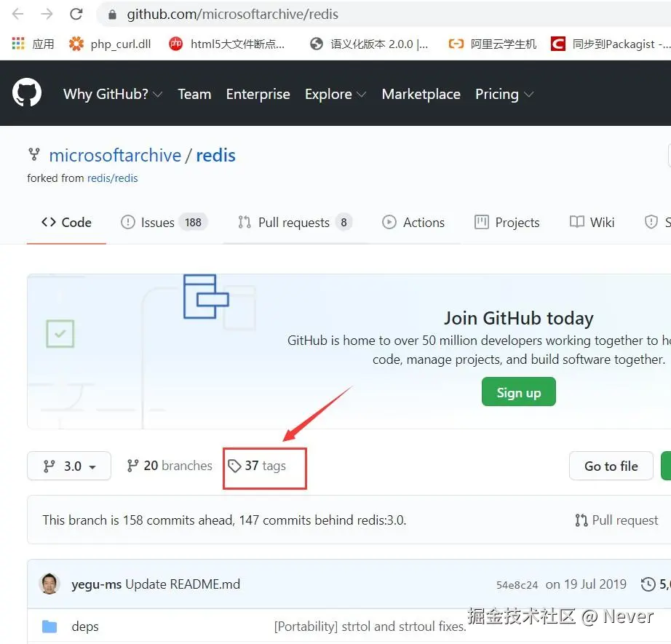
Task: Select the Code tab
Action: click(66, 222)
